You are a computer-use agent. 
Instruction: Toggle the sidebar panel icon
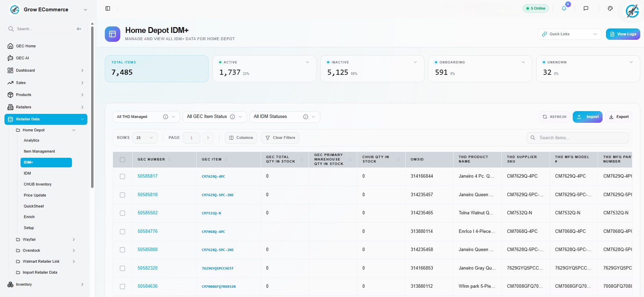point(108,8)
